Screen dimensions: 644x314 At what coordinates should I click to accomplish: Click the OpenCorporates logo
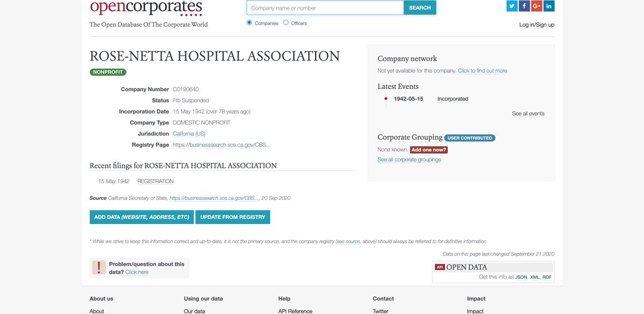pos(145,9)
